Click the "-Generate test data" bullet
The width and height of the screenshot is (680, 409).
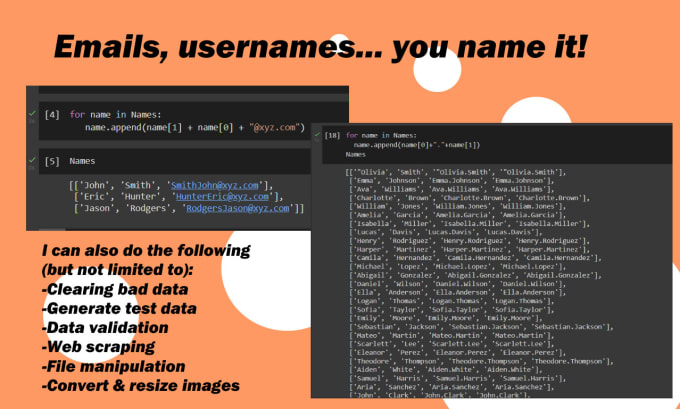119,308
